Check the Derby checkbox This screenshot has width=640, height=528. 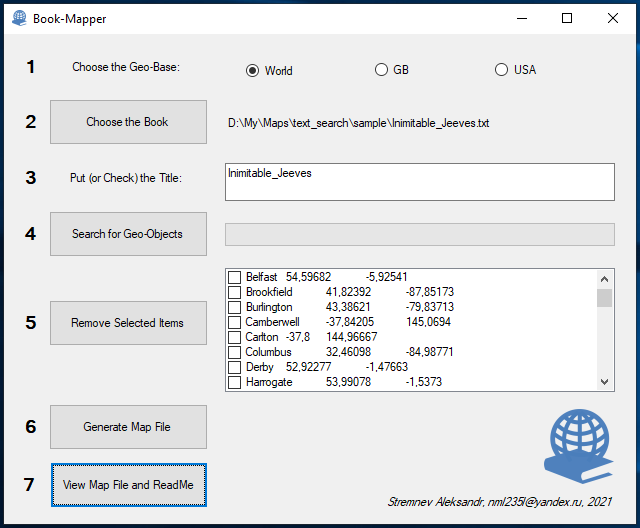coord(234,367)
